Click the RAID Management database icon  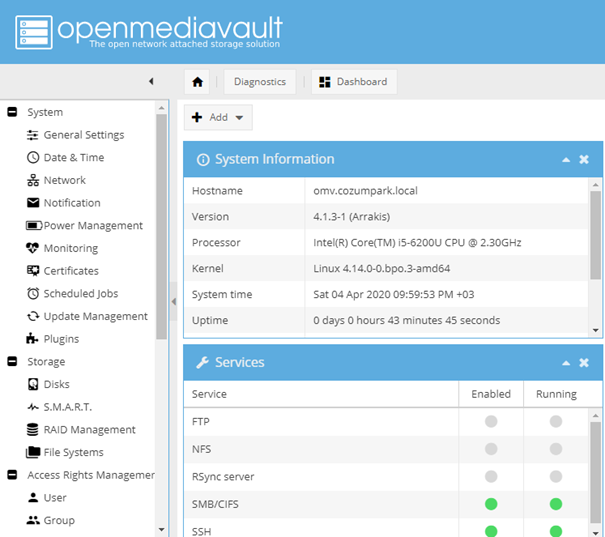click(33, 429)
